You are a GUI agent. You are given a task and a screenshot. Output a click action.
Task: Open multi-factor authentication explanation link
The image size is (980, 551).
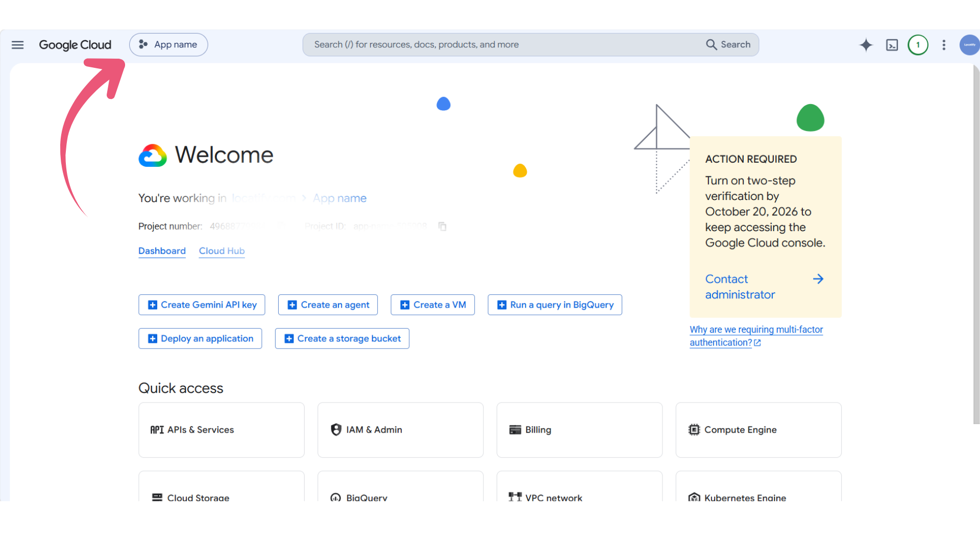(756, 336)
